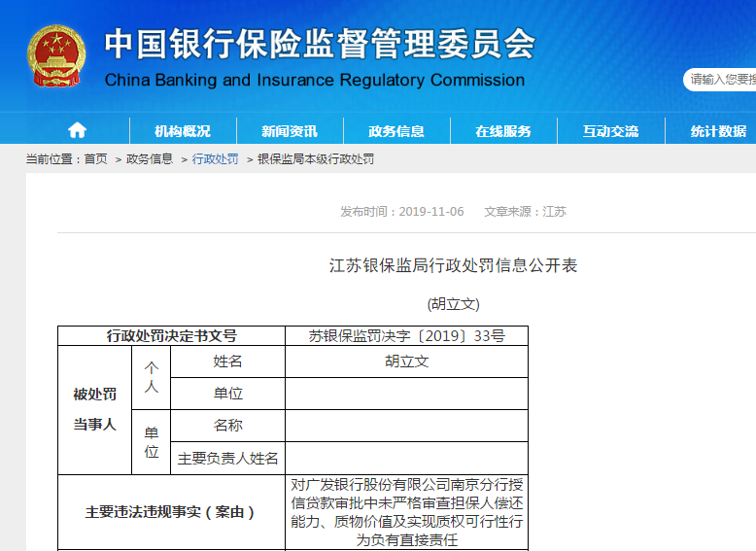Image resolution: width=756 pixels, height=551 pixels.
Task: Open the 政务信息 menu
Action: pos(396,131)
